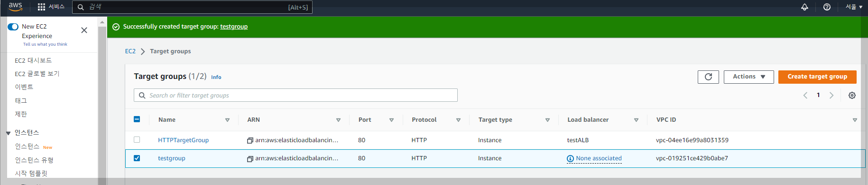Viewport: 868px width, 185px height.
Task: Open the HTTPTargetGroup name link
Action: click(x=183, y=140)
